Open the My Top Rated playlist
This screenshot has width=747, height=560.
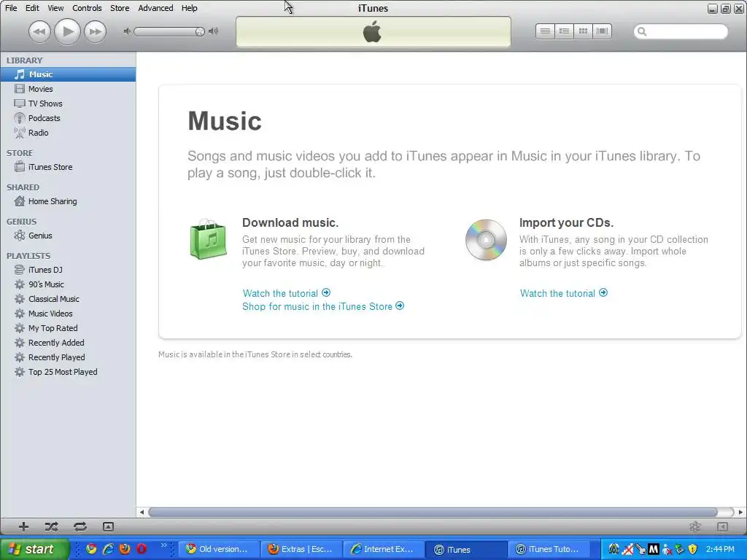coord(68,328)
